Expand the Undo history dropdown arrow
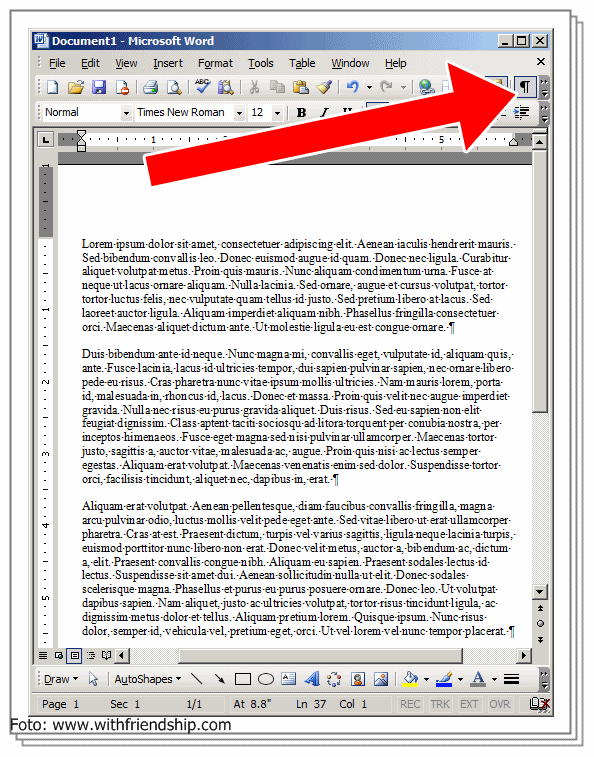Viewport: 594px width, 757px height. 369,88
